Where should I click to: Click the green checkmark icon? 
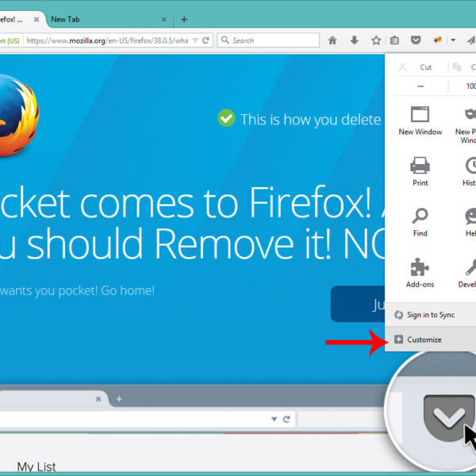pyautogui.click(x=226, y=117)
